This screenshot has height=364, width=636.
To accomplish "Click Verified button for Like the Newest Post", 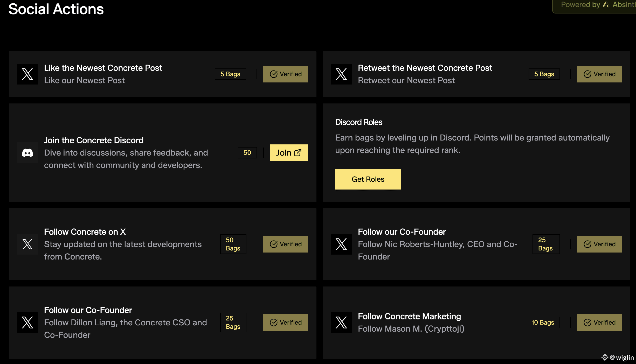I will coord(286,74).
